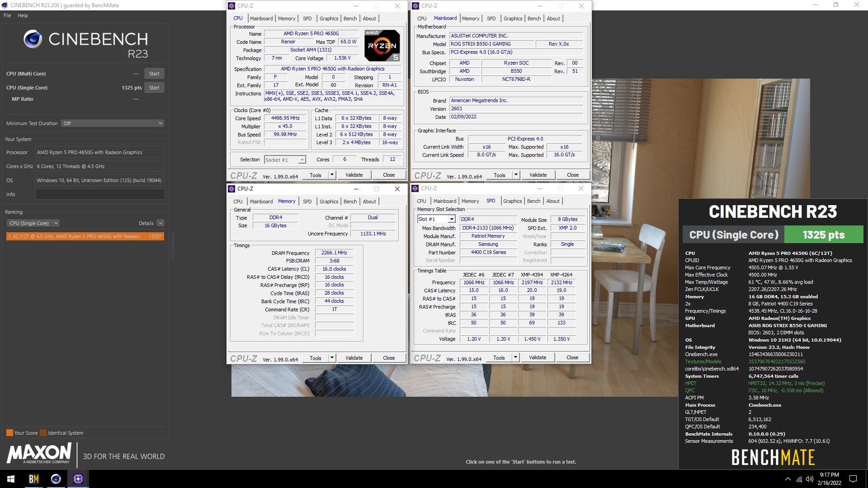Open the File menu in Cinebench
This screenshot has width=868, height=488.
click(7, 15)
